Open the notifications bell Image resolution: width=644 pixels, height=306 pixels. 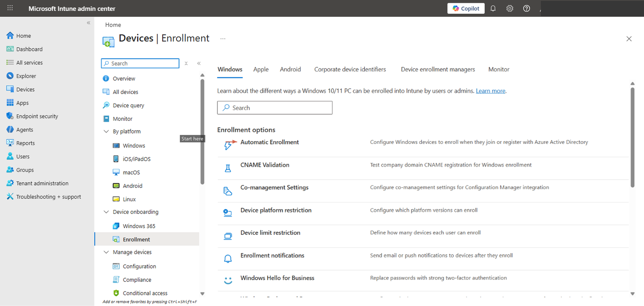[x=493, y=8]
